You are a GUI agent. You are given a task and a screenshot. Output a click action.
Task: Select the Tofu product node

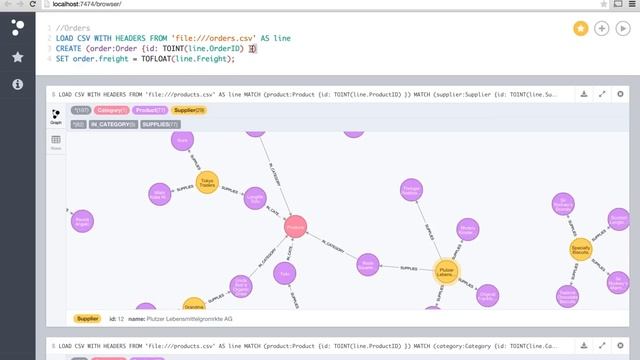[284, 273]
